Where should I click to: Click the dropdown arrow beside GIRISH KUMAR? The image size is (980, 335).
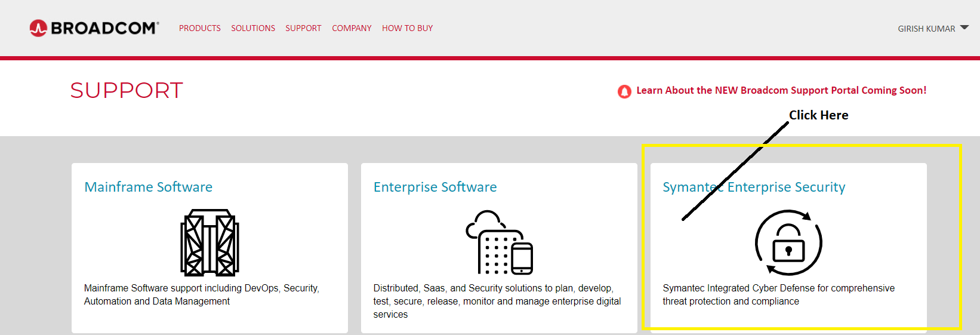[964, 27]
